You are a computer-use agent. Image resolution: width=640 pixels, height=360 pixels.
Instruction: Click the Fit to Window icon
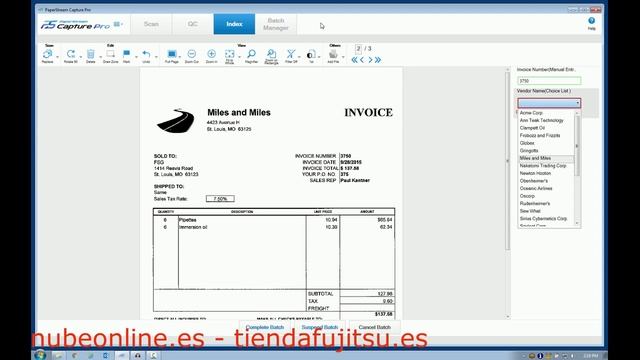[229, 54]
